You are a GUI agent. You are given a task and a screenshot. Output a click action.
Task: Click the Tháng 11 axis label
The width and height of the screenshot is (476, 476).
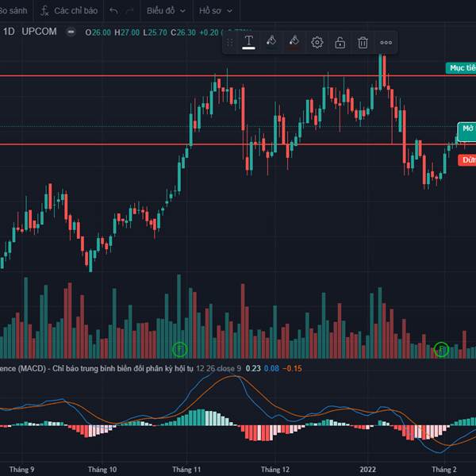[x=186, y=470]
